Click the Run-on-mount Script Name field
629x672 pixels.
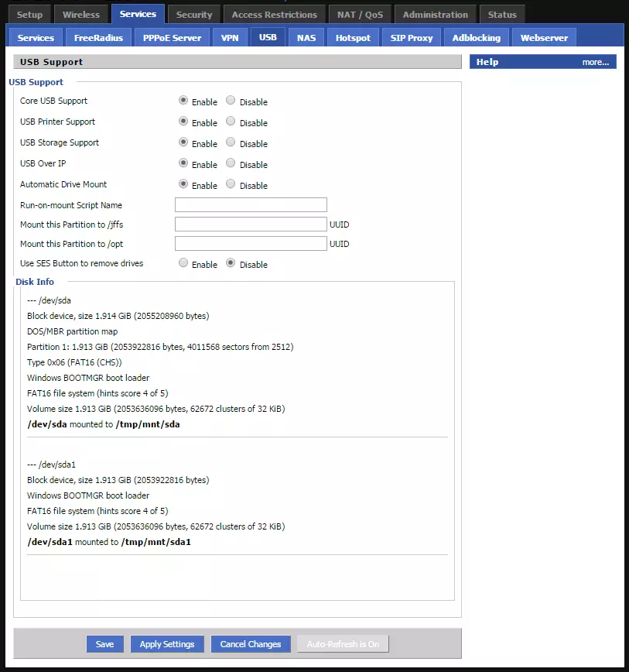pos(250,204)
